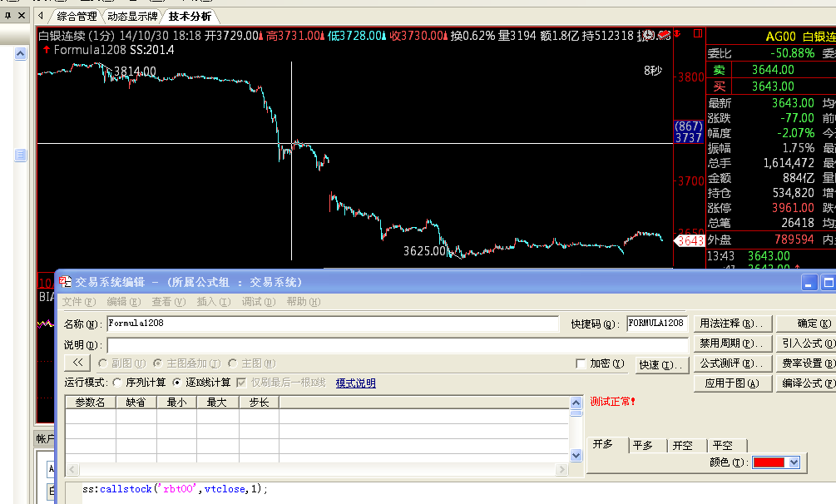The height and width of the screenshot is (504, 836).
Task: Select 副图(U) radio option
Action: point(103,363)
